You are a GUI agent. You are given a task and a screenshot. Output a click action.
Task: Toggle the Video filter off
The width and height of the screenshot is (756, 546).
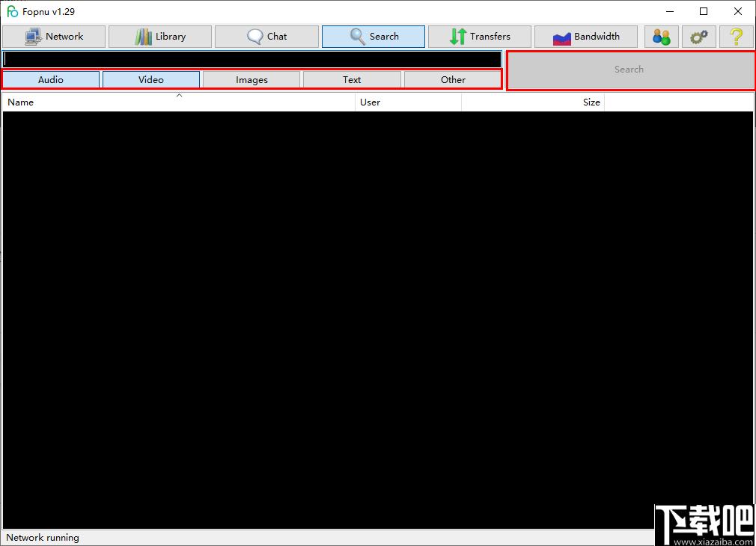pos(151,79)
